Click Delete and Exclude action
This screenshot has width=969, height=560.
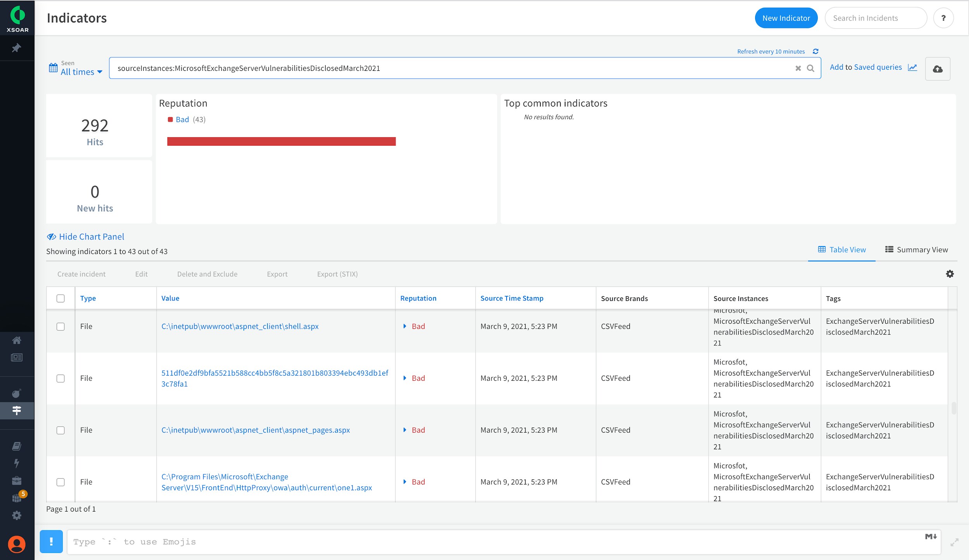(207, 274)
